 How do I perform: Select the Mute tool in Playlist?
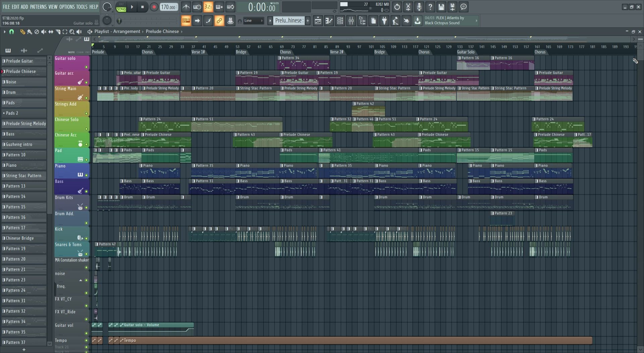pyautogui.click(x=44, y=32)
